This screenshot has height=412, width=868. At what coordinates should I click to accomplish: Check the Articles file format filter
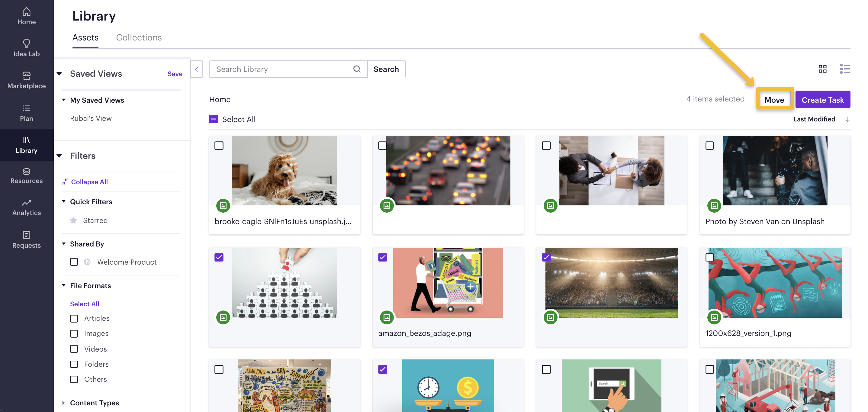point(74,318)
